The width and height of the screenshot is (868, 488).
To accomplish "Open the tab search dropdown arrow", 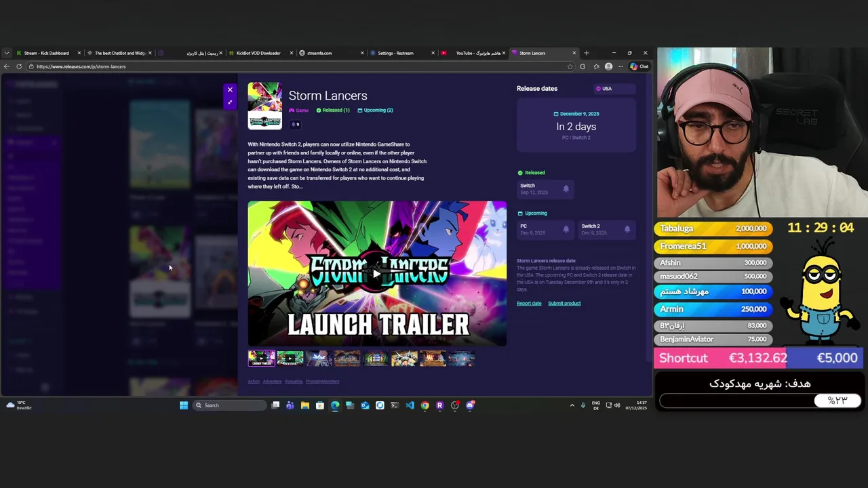I will pos(6,53).
